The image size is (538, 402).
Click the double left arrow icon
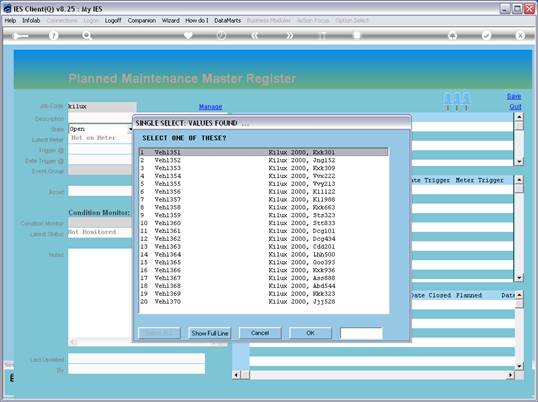(255, 35)
